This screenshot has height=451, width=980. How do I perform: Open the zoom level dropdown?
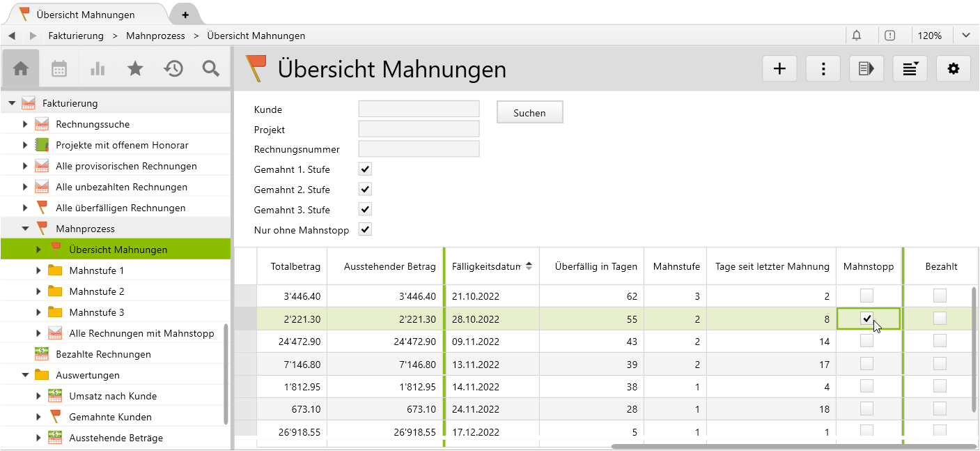[966, 35]
